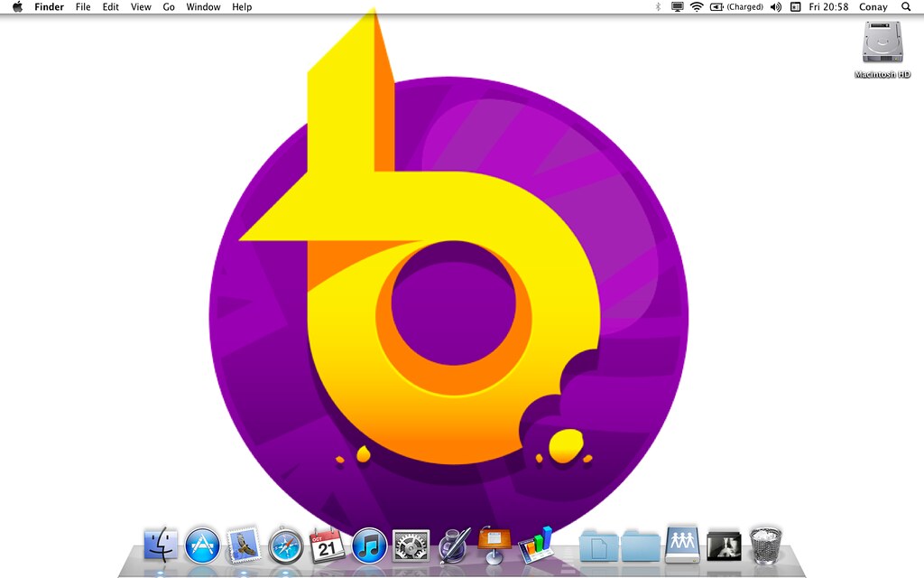Screen dimensions: 924x578
Task: Open the Window menu
Action: [x=203, y=7]
